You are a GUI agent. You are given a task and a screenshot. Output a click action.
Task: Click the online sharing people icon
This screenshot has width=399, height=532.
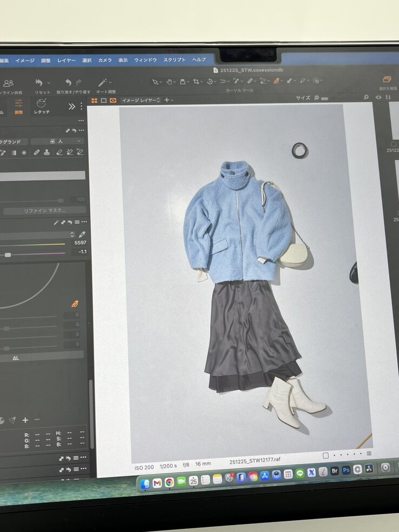pyautogui.click(x=9, y=83)
